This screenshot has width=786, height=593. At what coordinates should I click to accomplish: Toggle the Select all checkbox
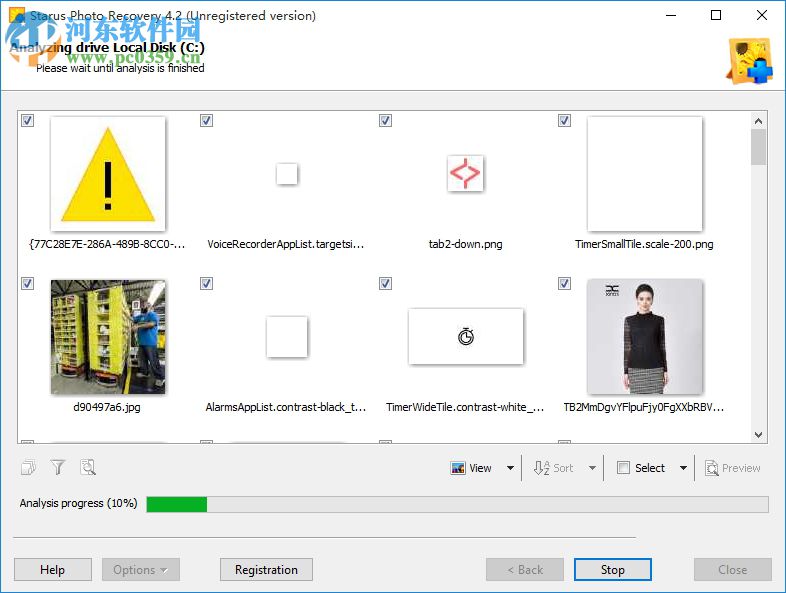coord(623,468)
